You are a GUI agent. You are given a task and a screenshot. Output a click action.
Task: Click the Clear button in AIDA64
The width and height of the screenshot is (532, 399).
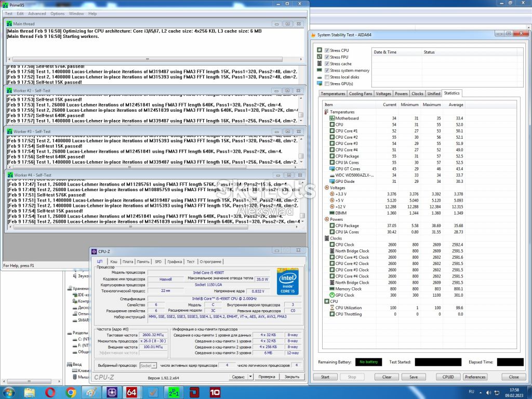387,377
